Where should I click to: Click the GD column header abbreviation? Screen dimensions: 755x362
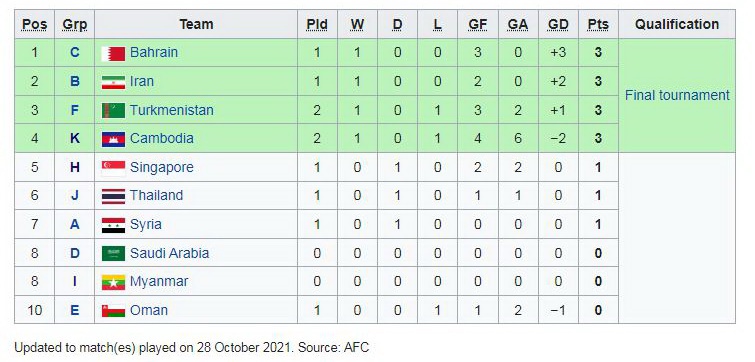pyautogui.click(x=558, y=25)
